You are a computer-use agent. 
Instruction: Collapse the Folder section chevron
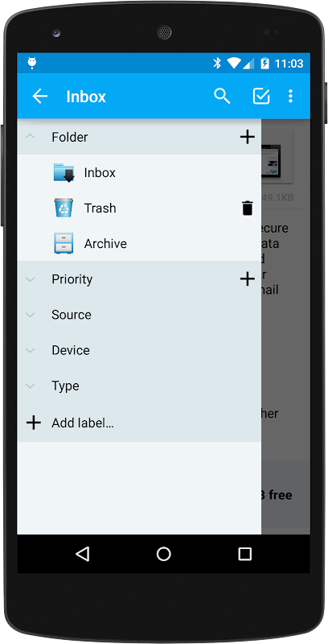pos(30,137)
